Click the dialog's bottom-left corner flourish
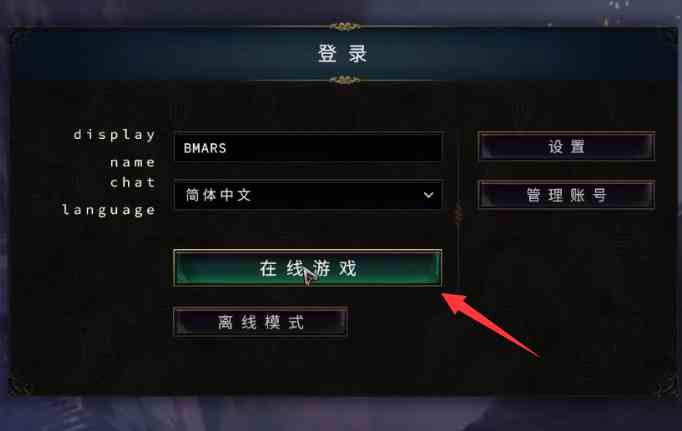Screen dimensions: 682x431 click(x=21, y=384)
